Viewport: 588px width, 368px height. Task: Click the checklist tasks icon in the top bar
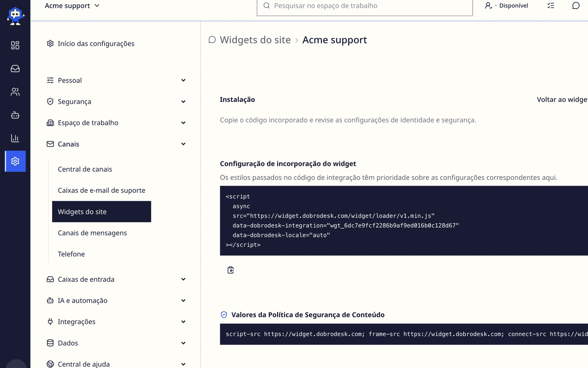click(x=550, y=5)
